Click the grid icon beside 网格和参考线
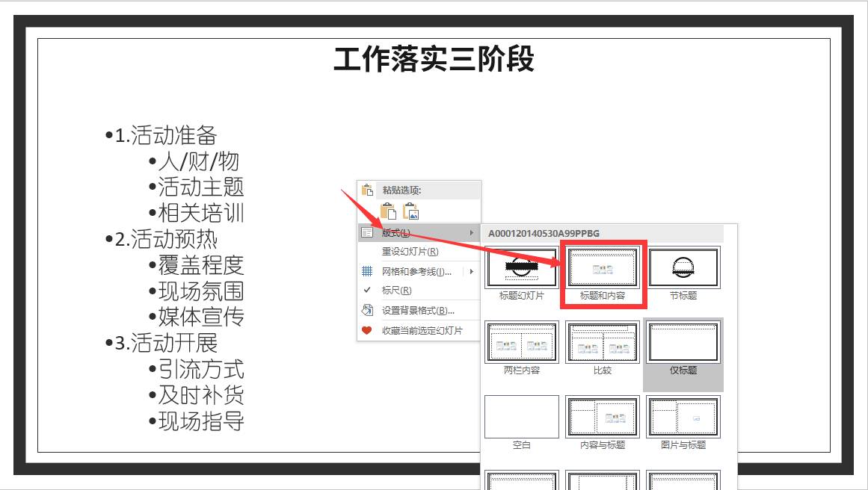Screen dimensions: 868x490 tap(367, 272)
